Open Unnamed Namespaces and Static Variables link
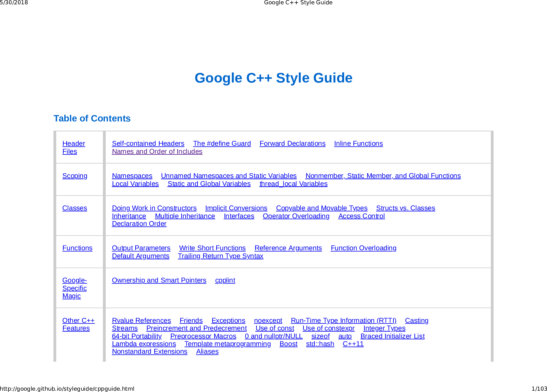 pyautogui.click(x=229, y=176)
